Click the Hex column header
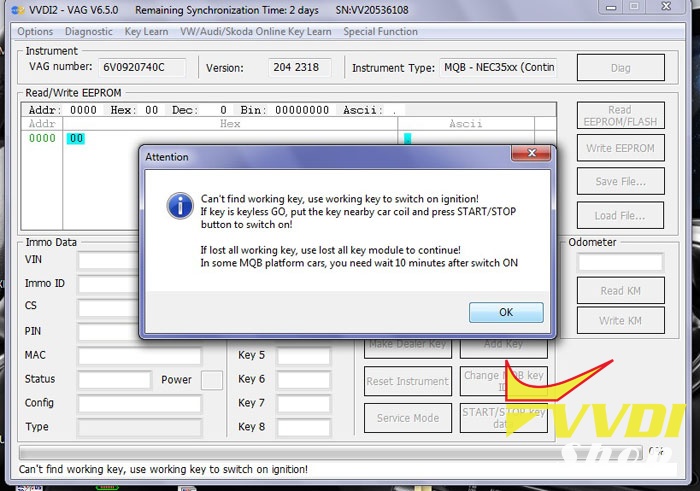The height and width of the screenshot is (491, 700). click(230, 124)
